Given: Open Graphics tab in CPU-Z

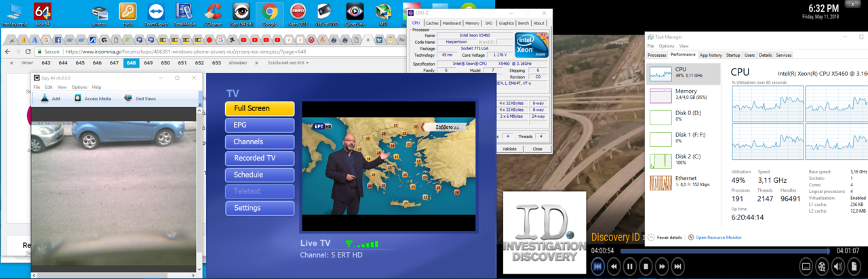Looking at the screenshot, I should coord(507,23).
